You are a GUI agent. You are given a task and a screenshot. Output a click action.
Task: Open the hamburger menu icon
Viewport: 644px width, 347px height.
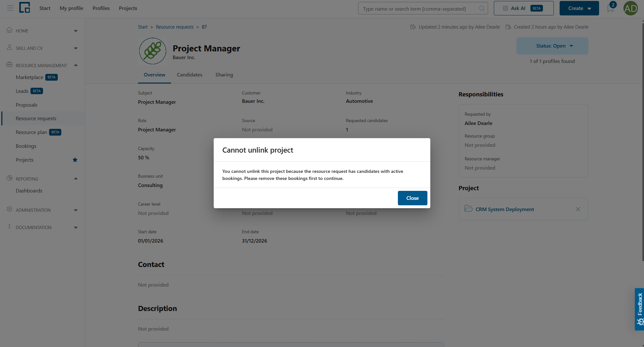pos(10,8)
